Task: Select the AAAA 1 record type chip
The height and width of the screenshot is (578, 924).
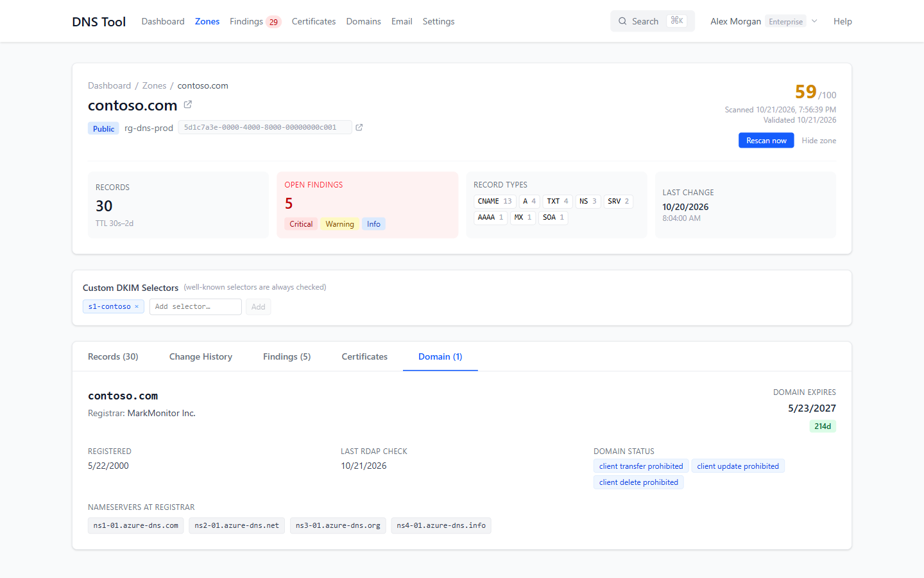Action: point(491,218)
